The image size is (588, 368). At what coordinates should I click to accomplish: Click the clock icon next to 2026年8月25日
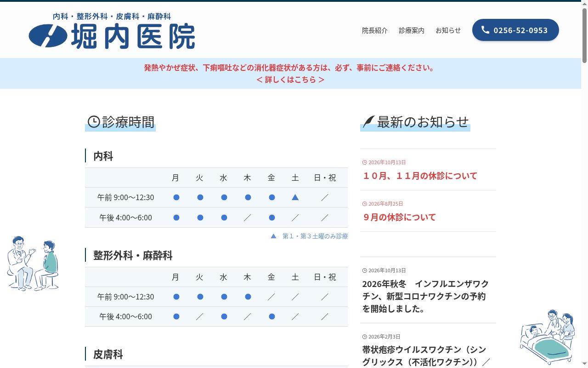pyautogui.click(x=365, y=204)
